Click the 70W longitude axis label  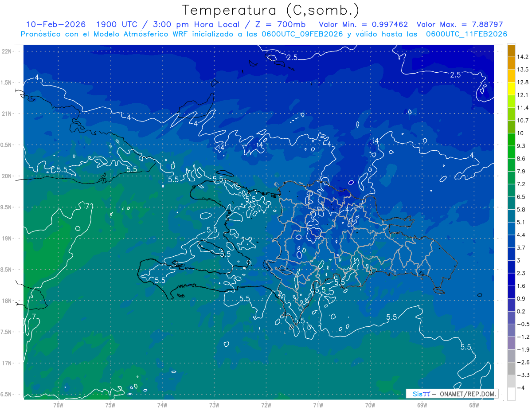pos(370,404)
